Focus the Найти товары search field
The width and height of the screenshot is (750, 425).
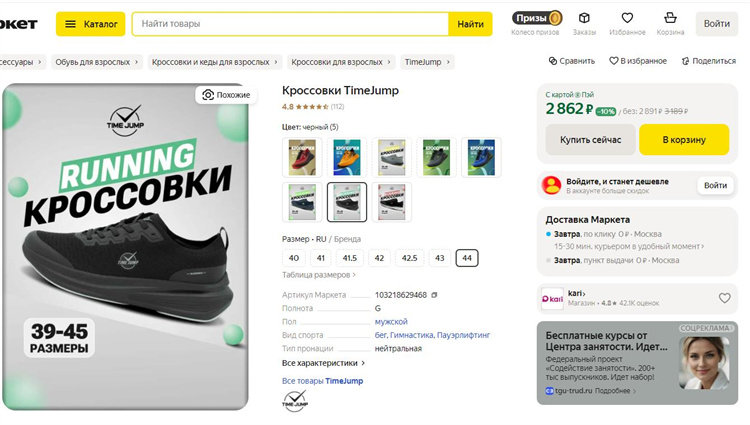coord(290,24)
